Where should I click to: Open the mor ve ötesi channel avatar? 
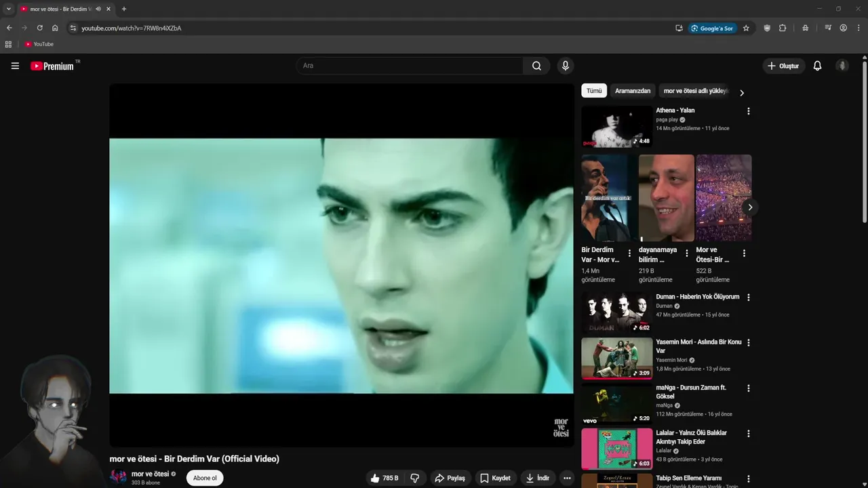pos(118,477)
